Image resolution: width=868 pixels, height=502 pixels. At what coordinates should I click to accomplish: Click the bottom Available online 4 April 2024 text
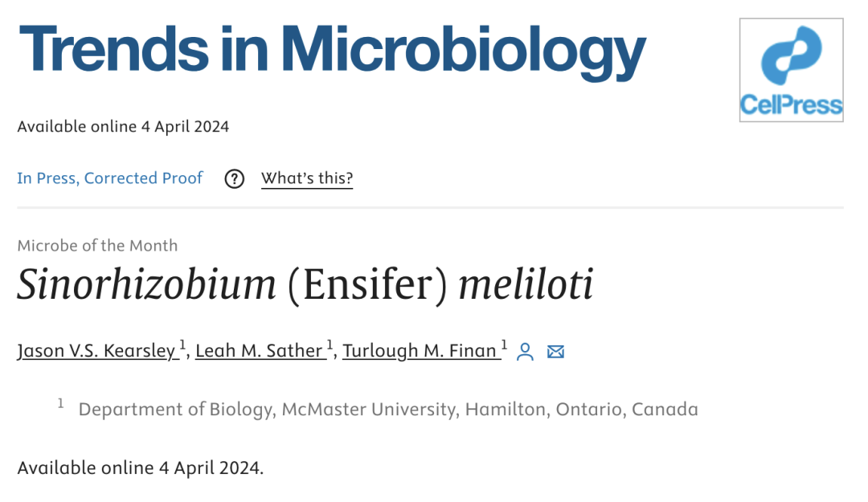click(x=140, y=468)
